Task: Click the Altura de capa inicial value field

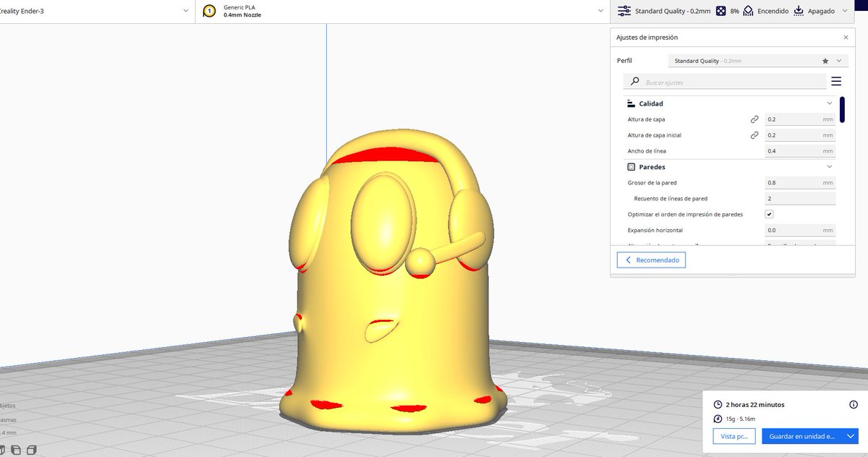Action: [x=800, y=135]
